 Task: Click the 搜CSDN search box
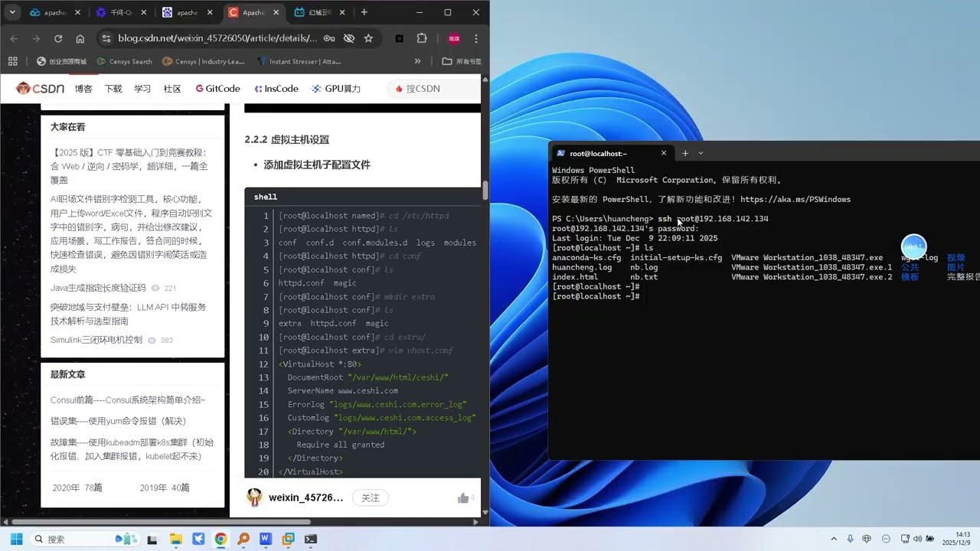433,89
